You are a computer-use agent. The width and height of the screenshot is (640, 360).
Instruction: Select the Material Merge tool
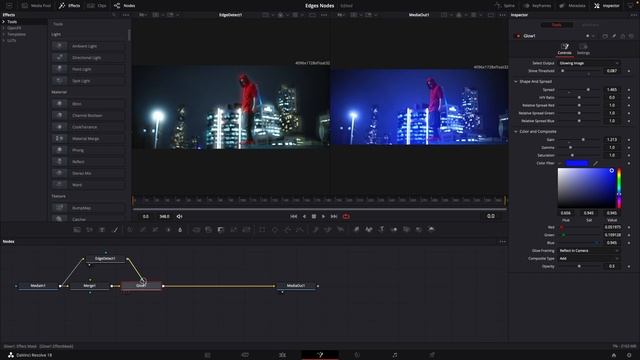tap(88, 139)
